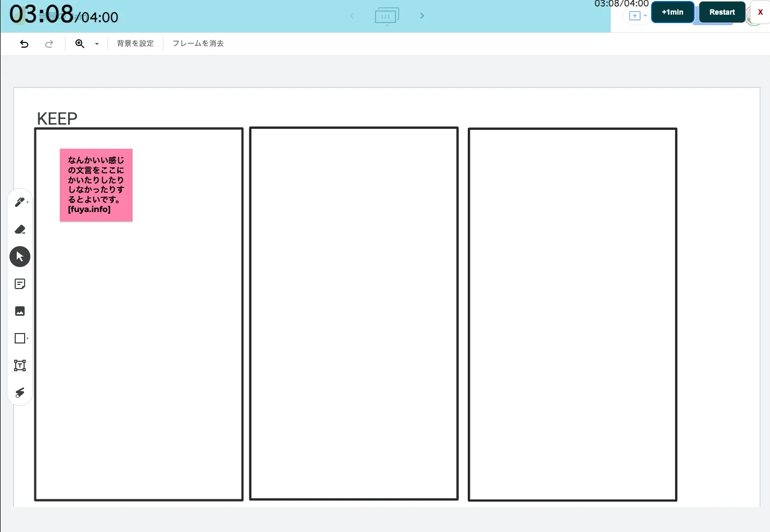Expand the frame bar 1/1 indicator
The width and height of the screenshot is (770, 532).
tap(387, 16)
